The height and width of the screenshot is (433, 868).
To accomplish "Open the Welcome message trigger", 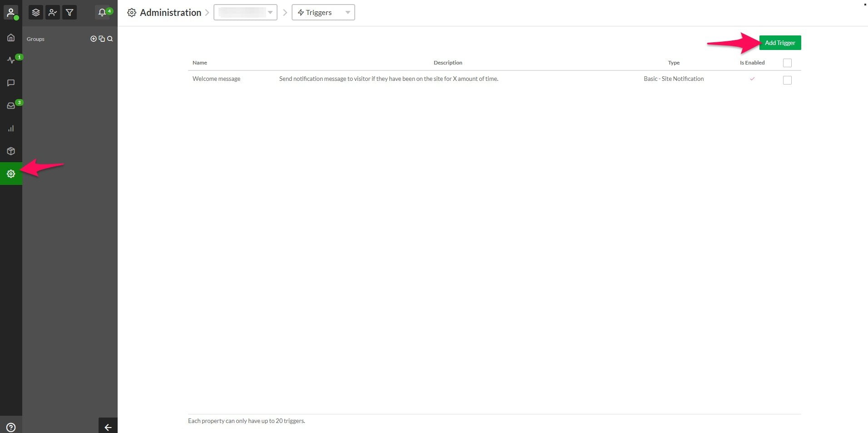I will click(216, 79).
